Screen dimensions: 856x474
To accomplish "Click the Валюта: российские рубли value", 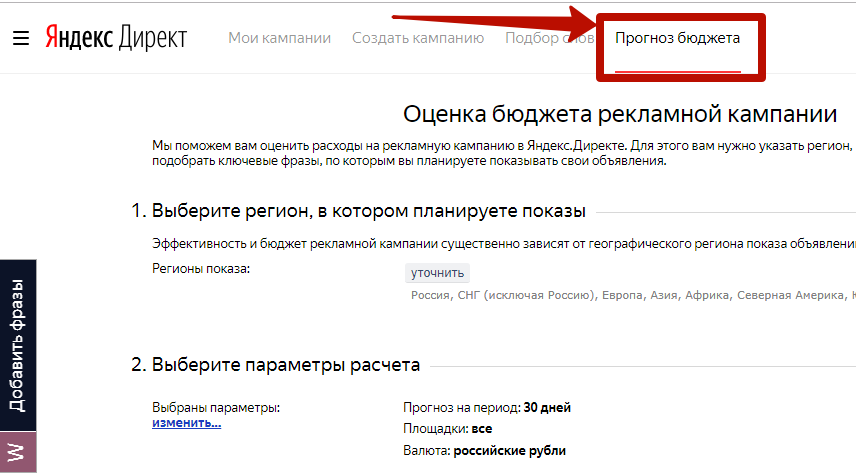I will 485,451.
